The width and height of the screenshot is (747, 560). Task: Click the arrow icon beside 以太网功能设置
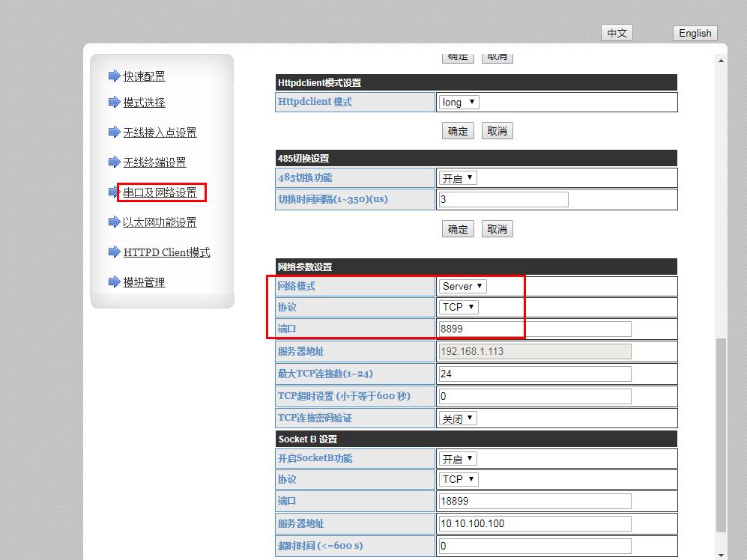coord(114,222)
